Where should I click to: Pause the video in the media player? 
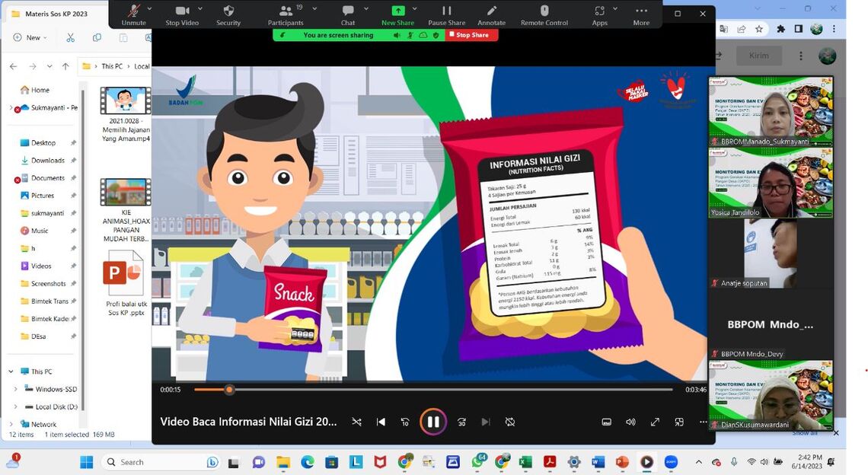coord(432,422)
